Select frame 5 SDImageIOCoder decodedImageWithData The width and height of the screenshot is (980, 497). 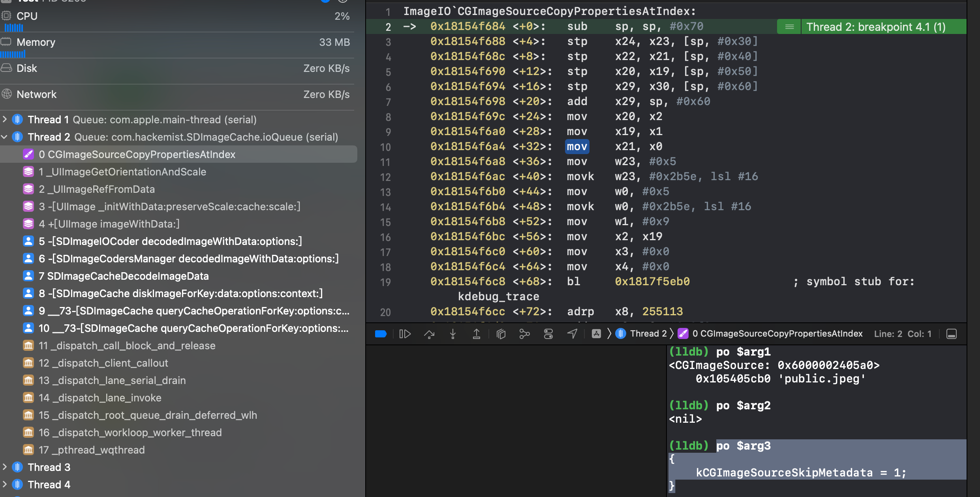tap(170, 241)
